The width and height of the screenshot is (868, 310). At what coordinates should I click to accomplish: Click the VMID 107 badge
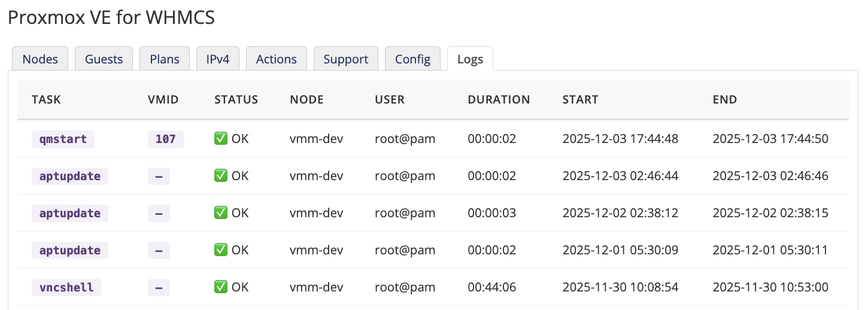tap(165, 139)
